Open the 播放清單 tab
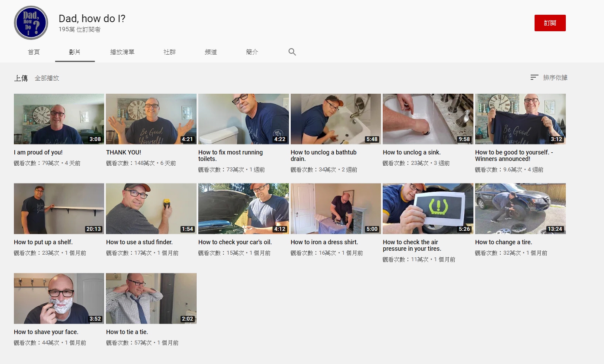Screen dimensions: 604x364 [x=122, y=52]
